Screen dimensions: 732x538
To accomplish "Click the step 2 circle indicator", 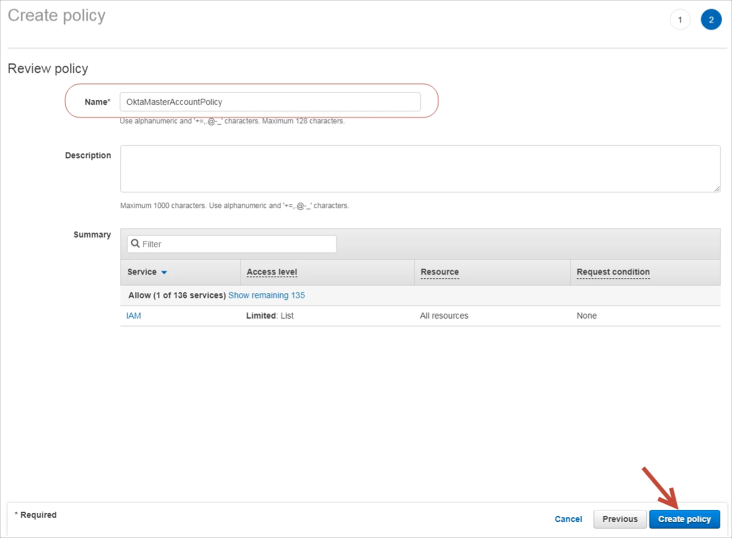I will pos(711,20).
